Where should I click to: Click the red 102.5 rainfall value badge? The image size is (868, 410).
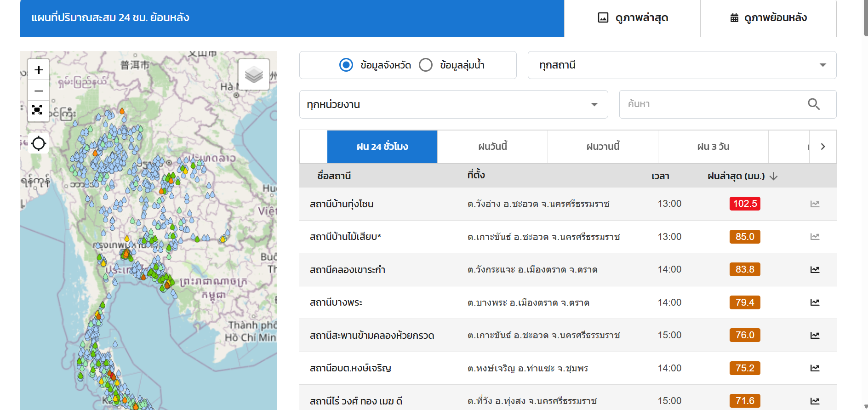[745, 204]
